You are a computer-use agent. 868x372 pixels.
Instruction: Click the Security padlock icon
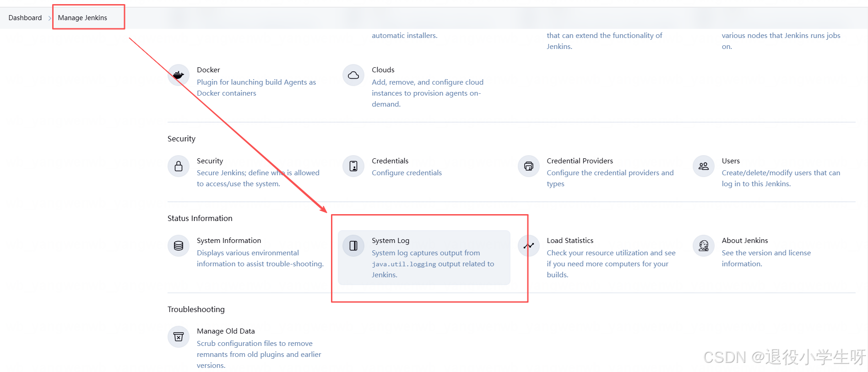(179, 166)
